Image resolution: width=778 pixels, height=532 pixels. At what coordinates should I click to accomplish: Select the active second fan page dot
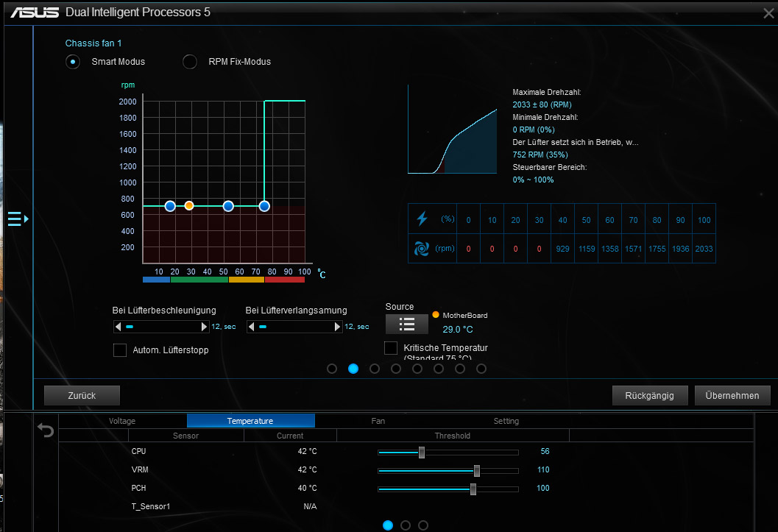(353, 369)
